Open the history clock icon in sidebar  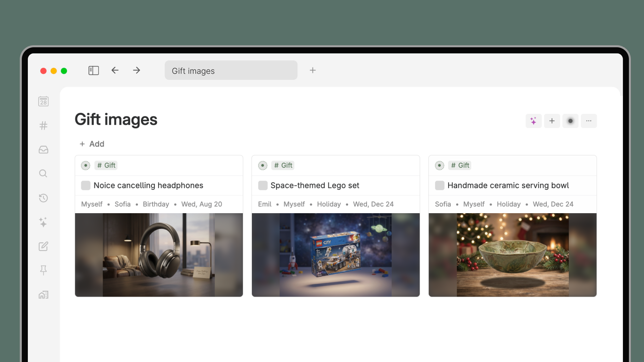click(43, 198)
